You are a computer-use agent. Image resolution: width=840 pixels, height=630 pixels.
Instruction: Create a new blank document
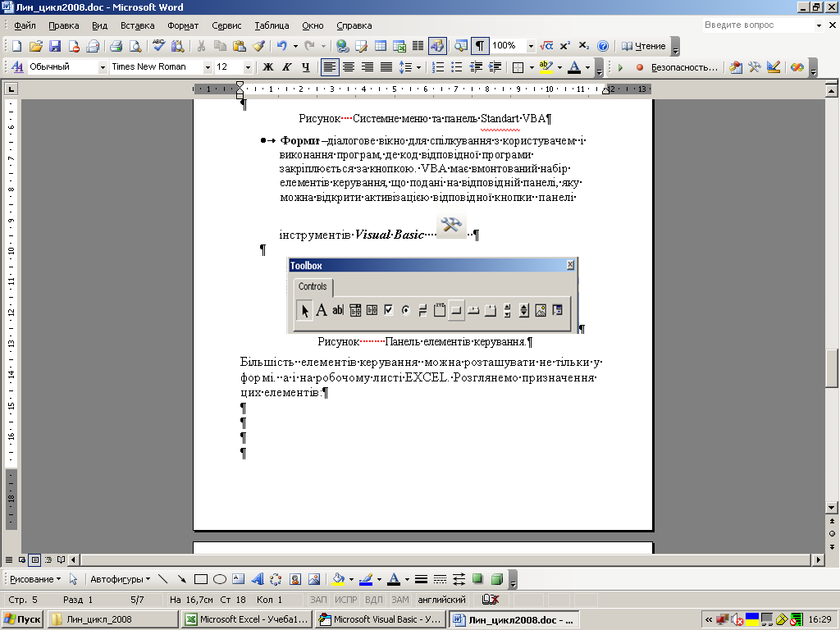point(16,46)
